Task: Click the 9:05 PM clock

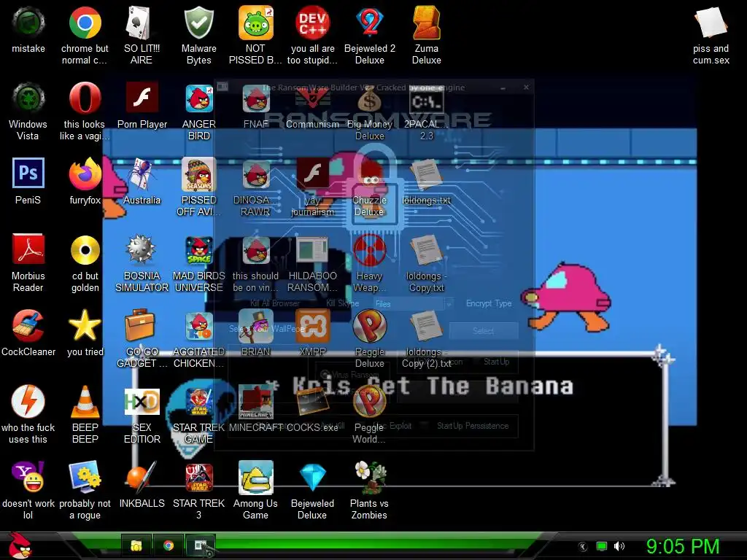Action: [683, 546]
